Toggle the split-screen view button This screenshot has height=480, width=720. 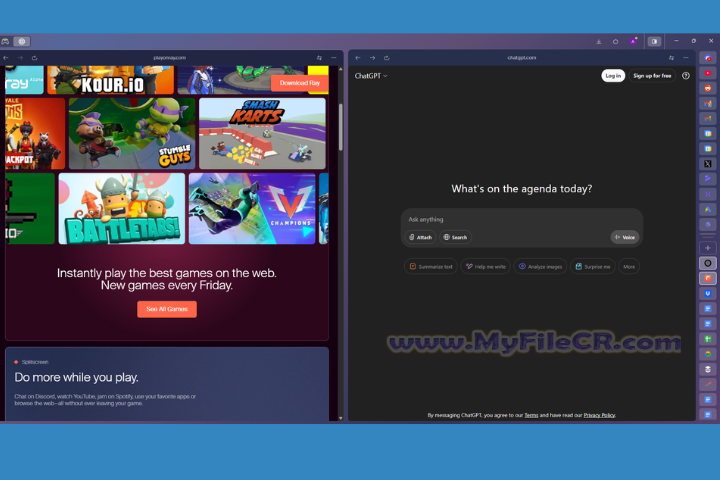[x=654, y=41]
